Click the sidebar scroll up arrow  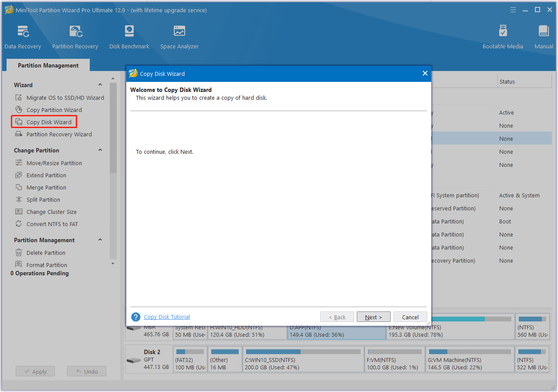(113, 78)
